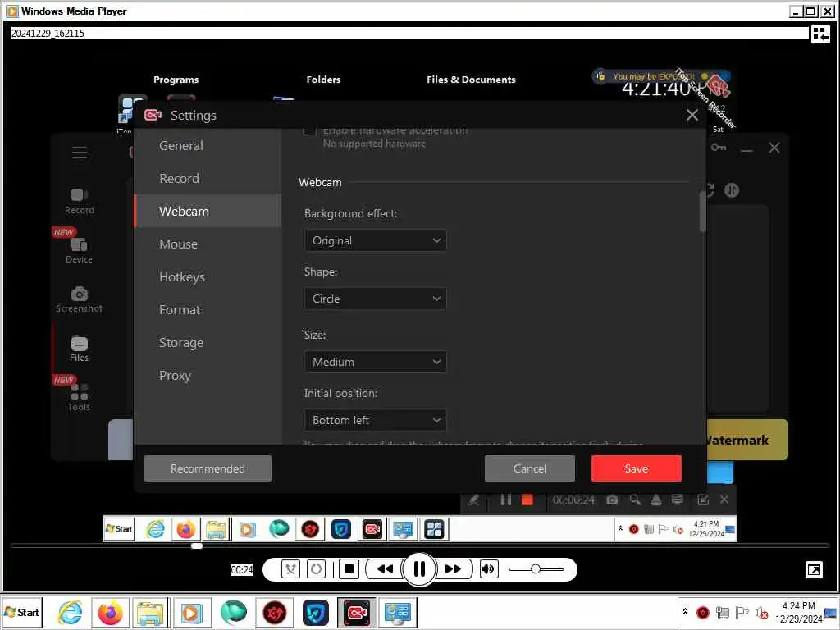Expand the Initial position Bottom left dropdown
Screen dimensions: 840x630
pos(375,421)
